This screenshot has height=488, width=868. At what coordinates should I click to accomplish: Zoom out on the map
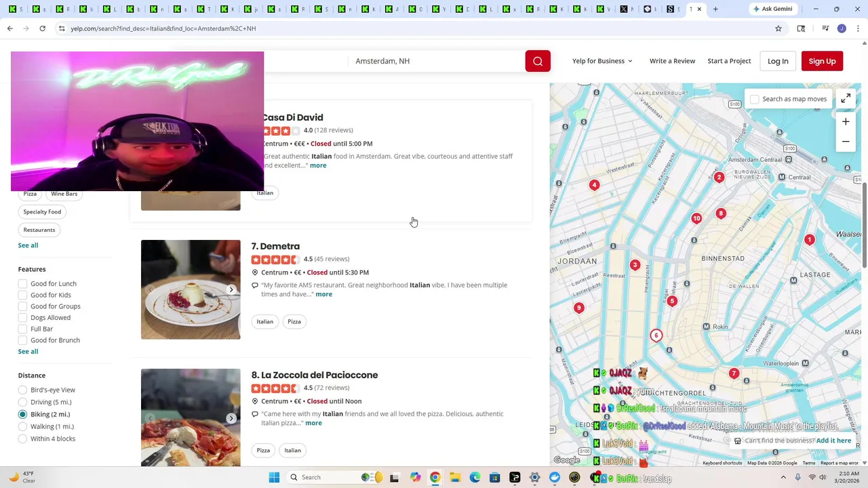(x=846, y=142)
